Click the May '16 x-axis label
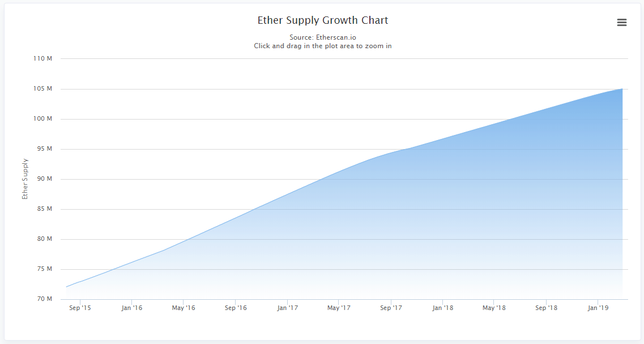This screenshot has height=344, width=644. pos(184,308)
